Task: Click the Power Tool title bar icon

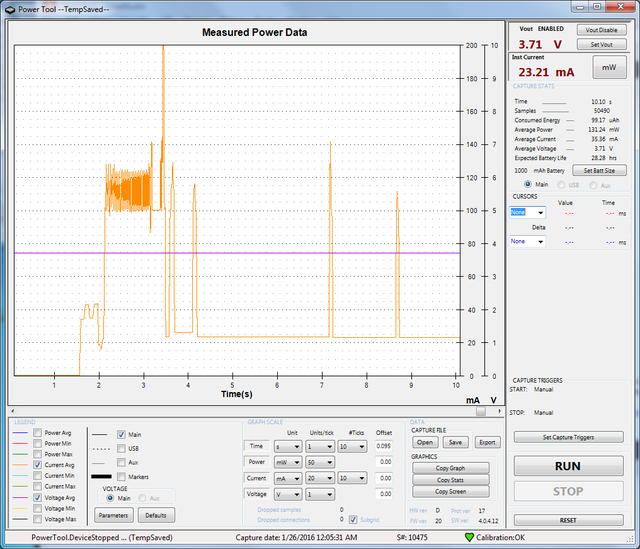Action: point(9,8)
